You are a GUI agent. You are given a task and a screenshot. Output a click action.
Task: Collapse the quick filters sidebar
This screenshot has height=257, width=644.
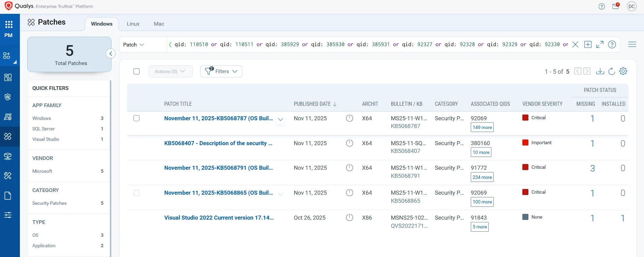pyautogui.click(x=111, y=54)
